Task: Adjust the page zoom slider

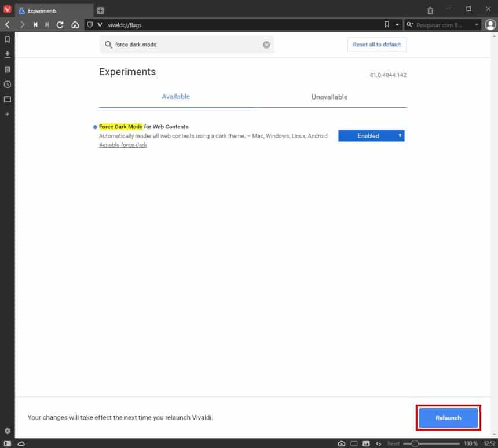Action: [x=431, y=443]
